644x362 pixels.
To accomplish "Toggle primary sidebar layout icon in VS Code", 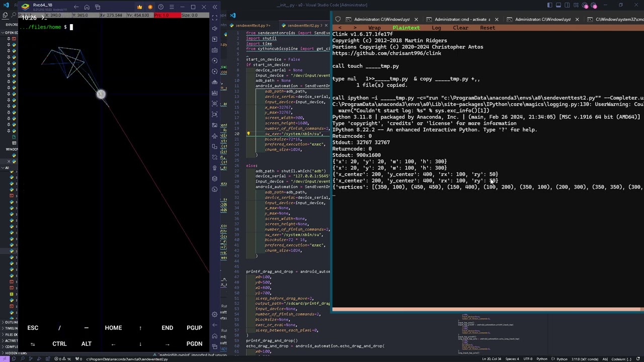I will click(x=550, y=5).
